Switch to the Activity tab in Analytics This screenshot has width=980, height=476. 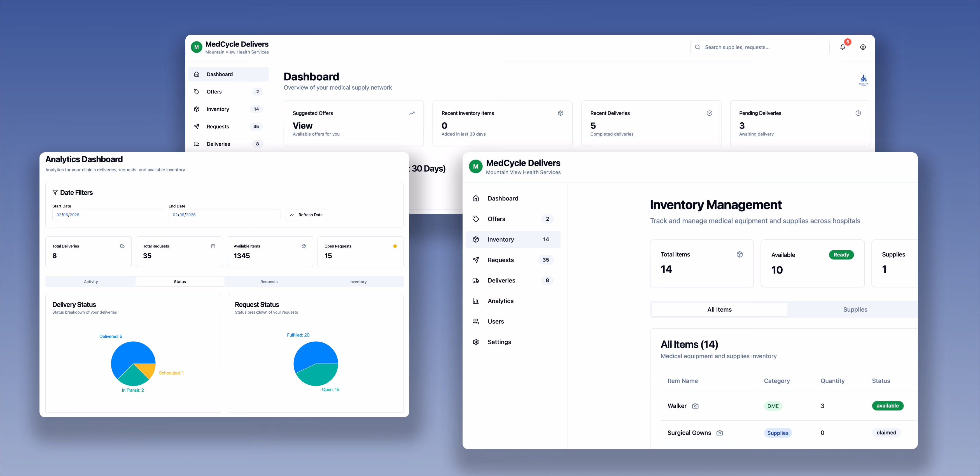point(90,282)
